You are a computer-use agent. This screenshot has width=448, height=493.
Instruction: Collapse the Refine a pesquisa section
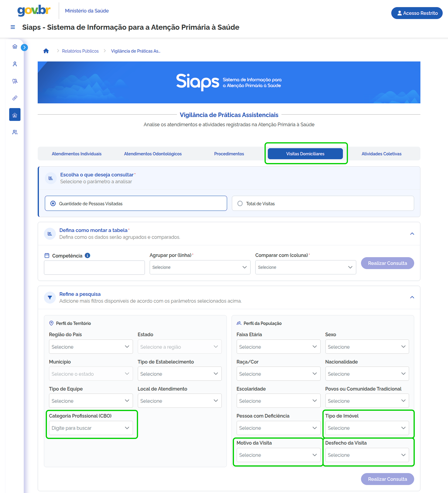point(412,297)
